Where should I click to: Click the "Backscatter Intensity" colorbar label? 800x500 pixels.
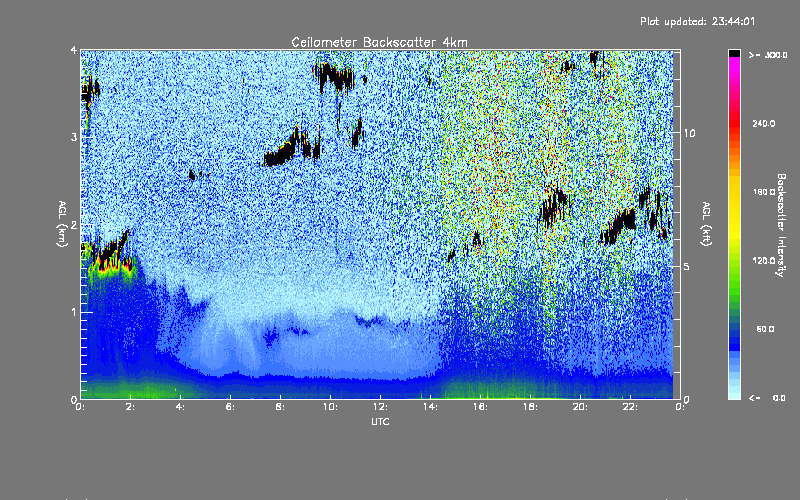click(x=781, y=225)
